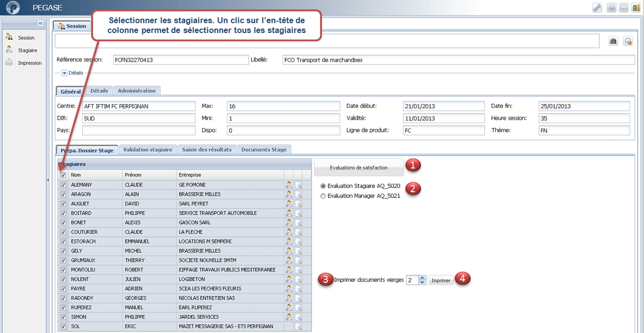Image resolution: width=644 pixels, height=333 pixels.
Task: Preview the document for COUTURIER
Action: [298, 232]
